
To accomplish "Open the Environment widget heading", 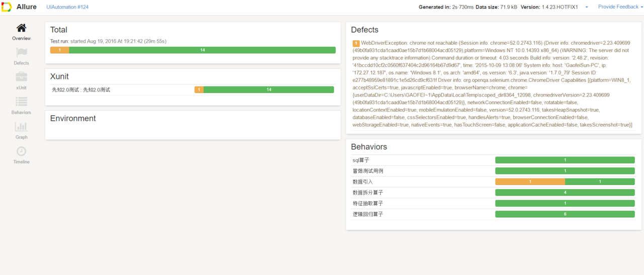I will point(73,118).
